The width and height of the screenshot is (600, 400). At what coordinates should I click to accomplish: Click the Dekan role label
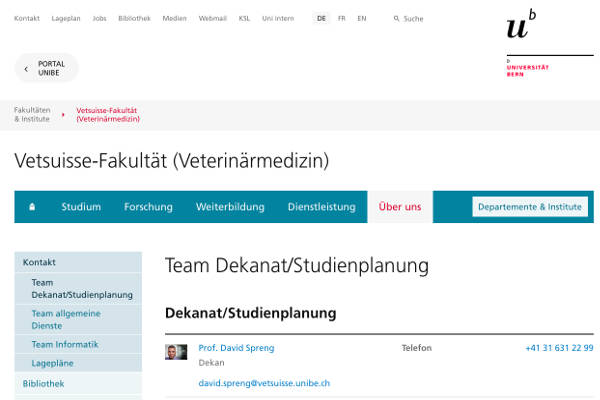click(211, 362)
